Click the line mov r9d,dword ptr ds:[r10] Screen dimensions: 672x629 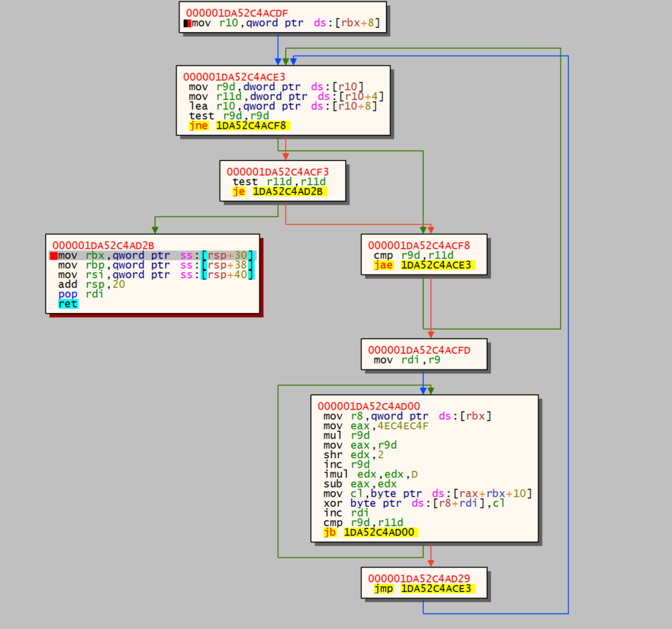click(x=277, y=86)
